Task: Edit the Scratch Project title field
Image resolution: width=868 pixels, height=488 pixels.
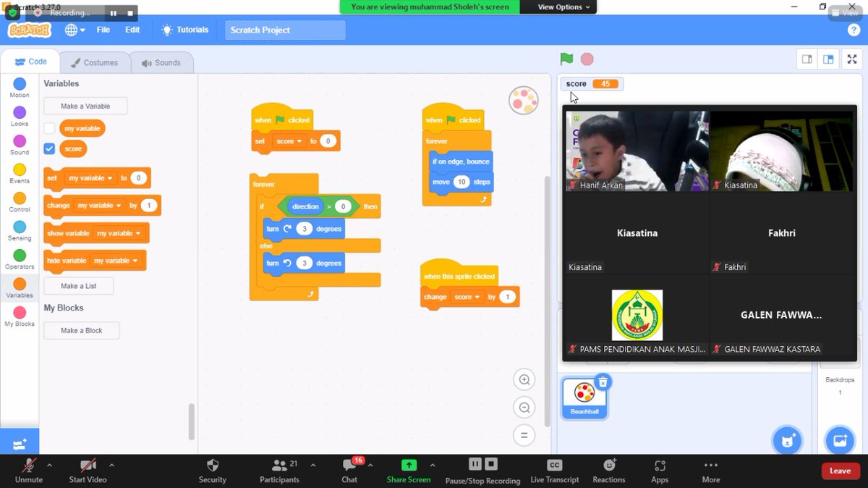Action: [285, 30]
